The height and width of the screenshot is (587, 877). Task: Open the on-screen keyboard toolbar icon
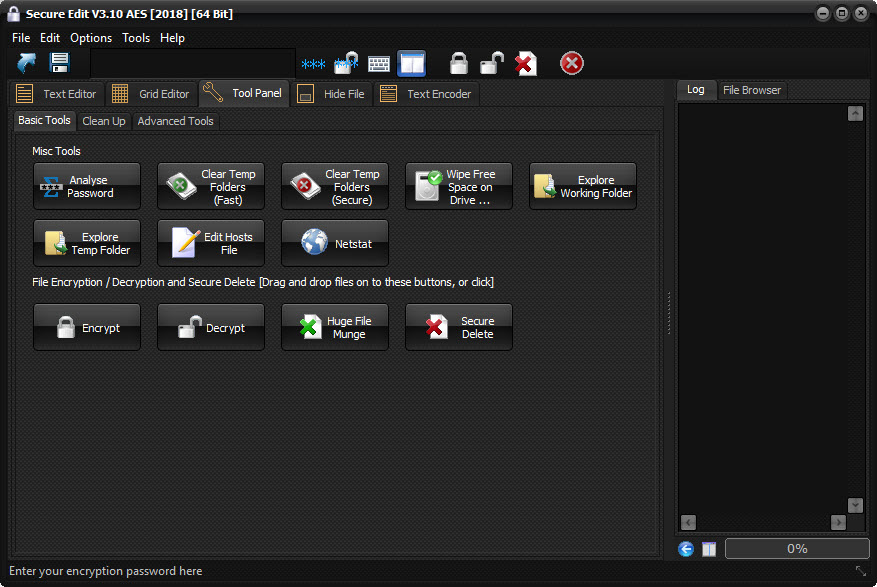pos(379,64)
